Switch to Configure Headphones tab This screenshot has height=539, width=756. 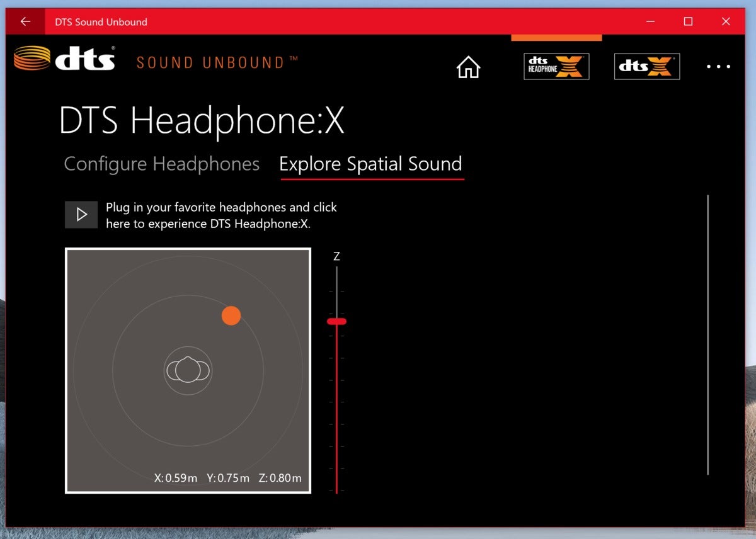(162, 164)
